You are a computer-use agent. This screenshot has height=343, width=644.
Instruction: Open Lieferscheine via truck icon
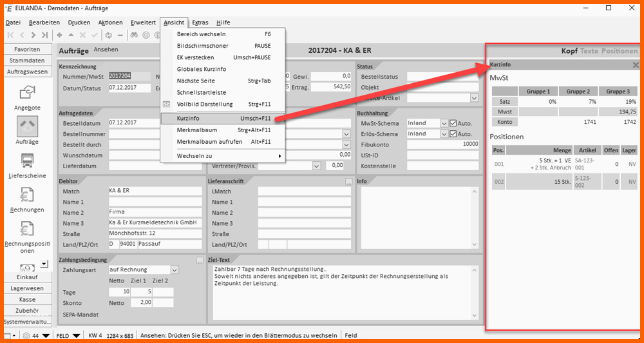tap(28, 161)
